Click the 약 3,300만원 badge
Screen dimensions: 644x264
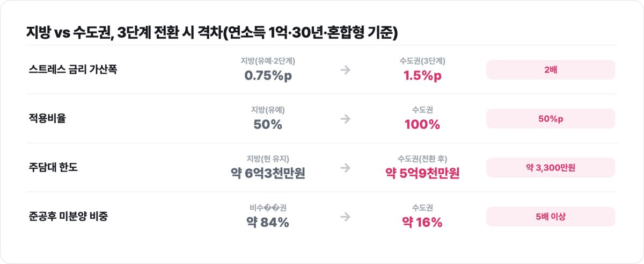[551, 168]
